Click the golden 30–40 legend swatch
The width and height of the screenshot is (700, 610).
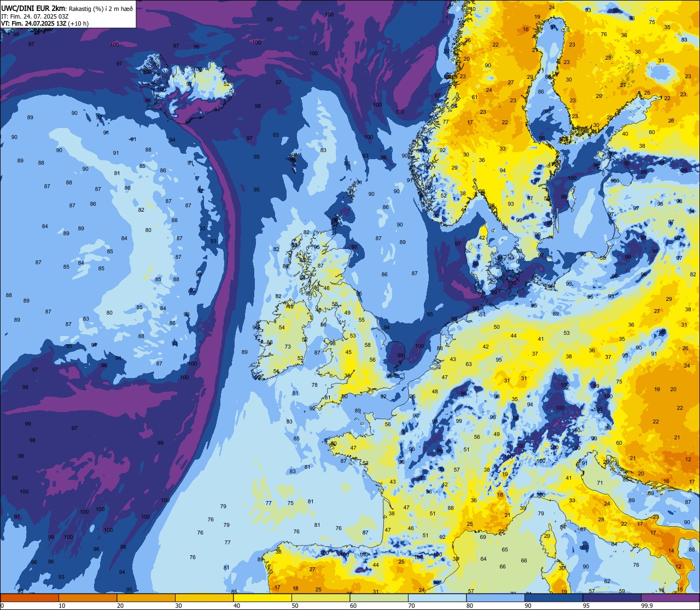[x=204, y=598]
